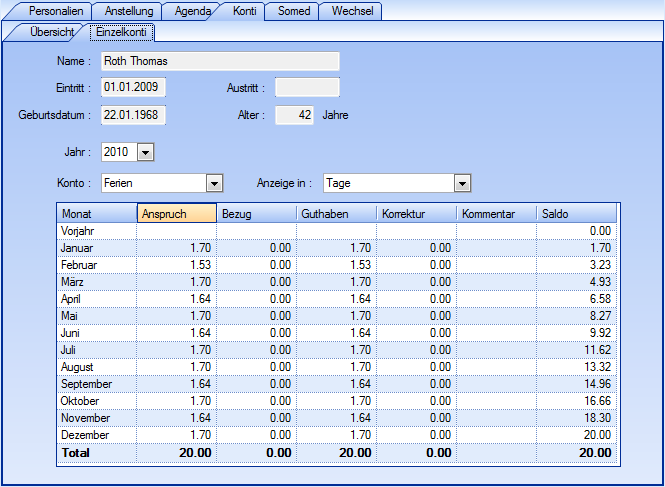665x487 pixels.
Task: Select the Kommentar column header
Action: pos(496,213)
